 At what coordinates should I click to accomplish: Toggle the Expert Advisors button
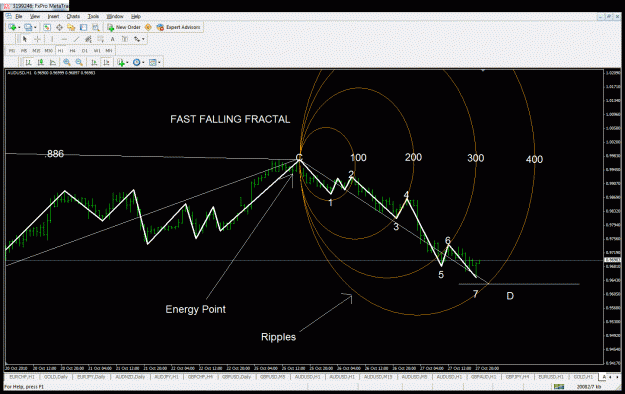pos(179,27)
